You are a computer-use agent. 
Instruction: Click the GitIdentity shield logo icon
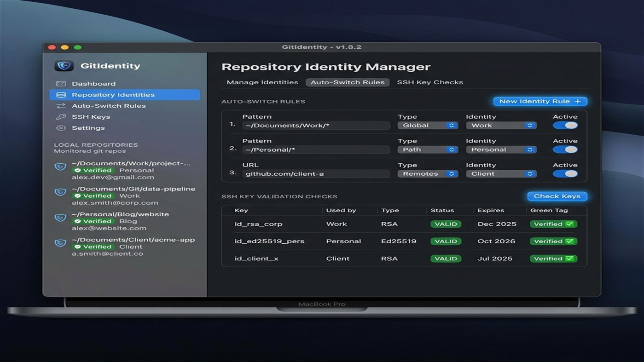click(64, 66)
